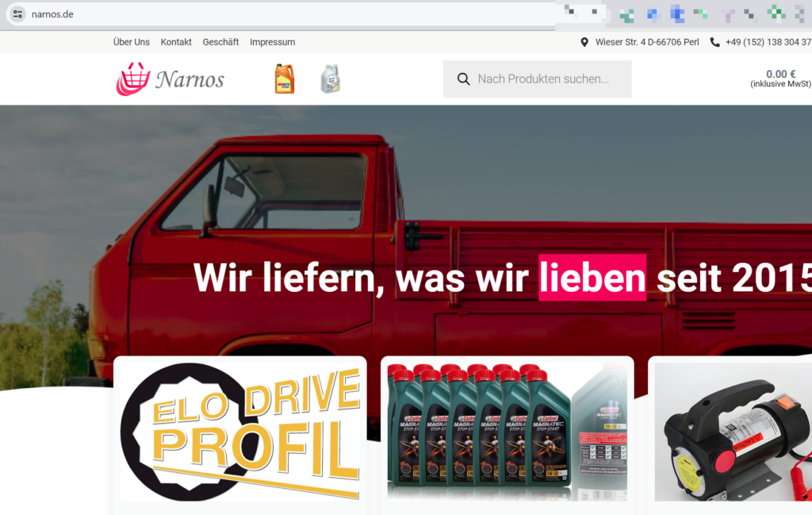Select Geschäft in the navigation menu
Image resolution: width=812 pixels, height=515 pixels.
click(x=220, y=41)
